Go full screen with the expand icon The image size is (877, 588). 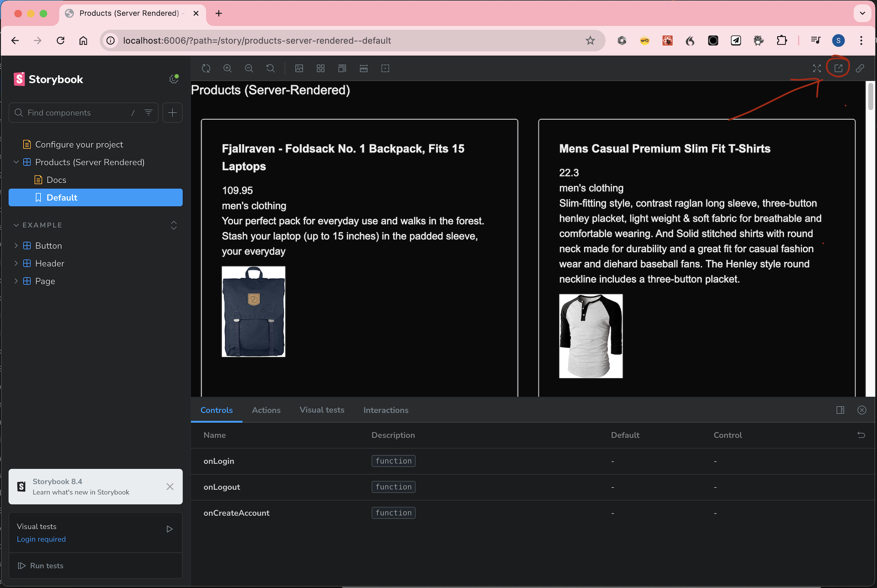[817, 69]
